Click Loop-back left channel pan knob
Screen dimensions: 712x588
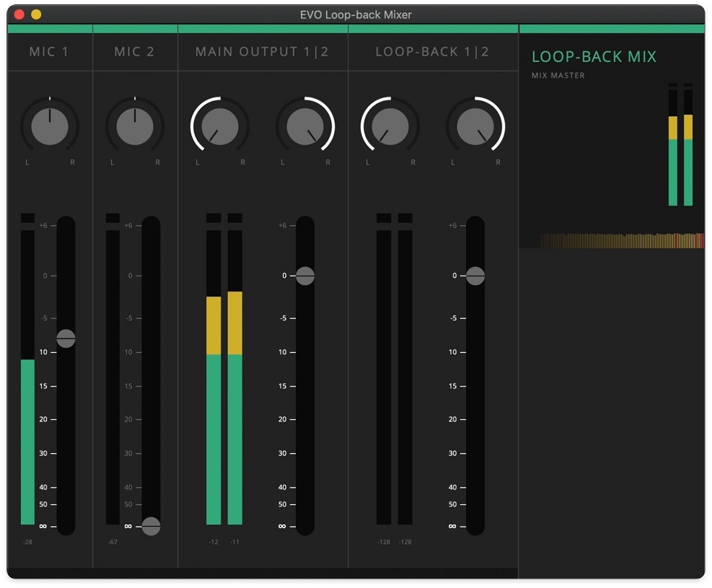pos(390,127)
